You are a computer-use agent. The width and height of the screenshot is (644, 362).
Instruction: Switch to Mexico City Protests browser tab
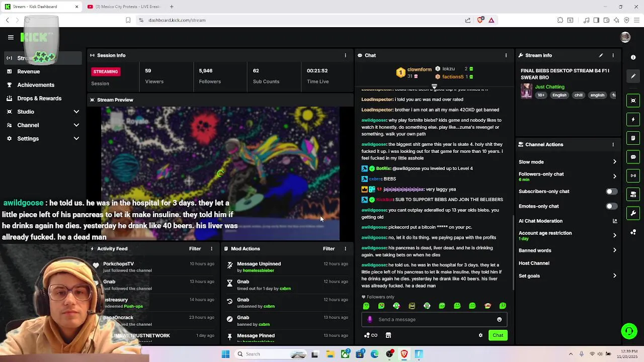(x=124, y=7)
